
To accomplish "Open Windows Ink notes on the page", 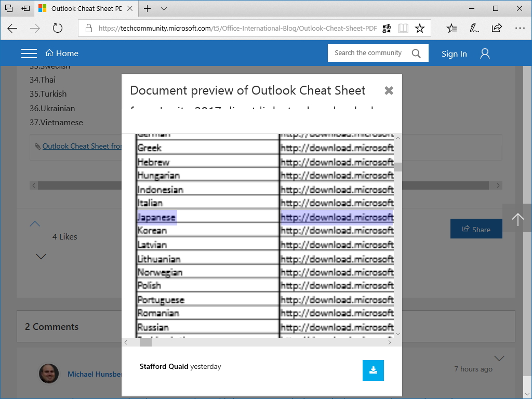I will pyautogui.click(x=474, y=29).
